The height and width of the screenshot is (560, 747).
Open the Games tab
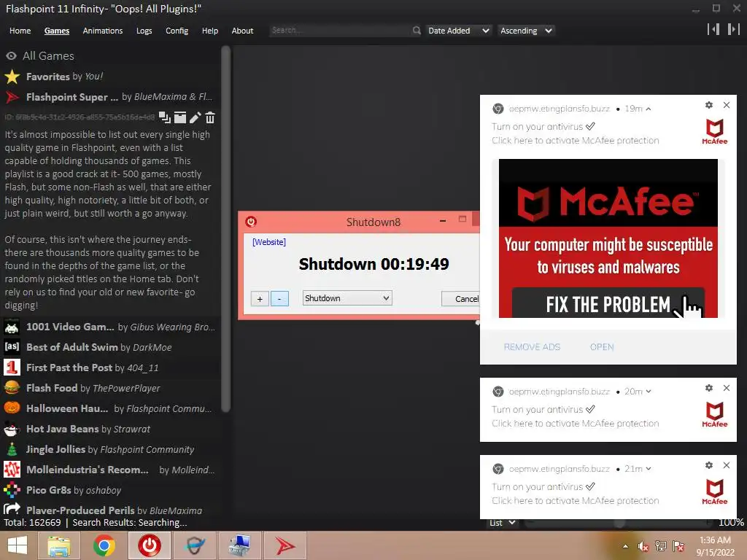pyautogui.click(x=57, y=31)
